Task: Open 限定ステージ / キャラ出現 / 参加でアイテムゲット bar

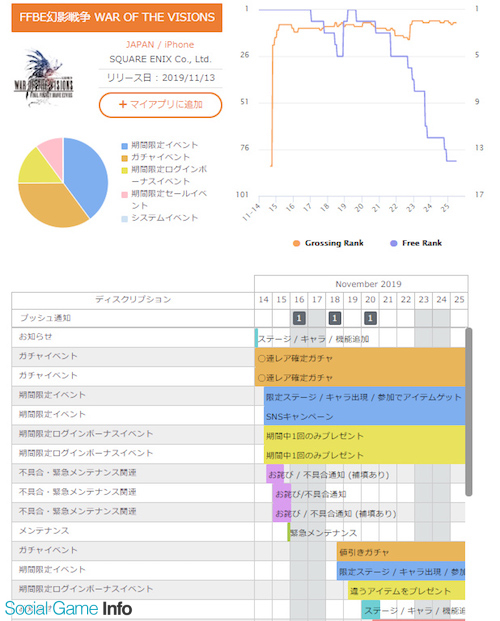Action: tap(365, 396)
